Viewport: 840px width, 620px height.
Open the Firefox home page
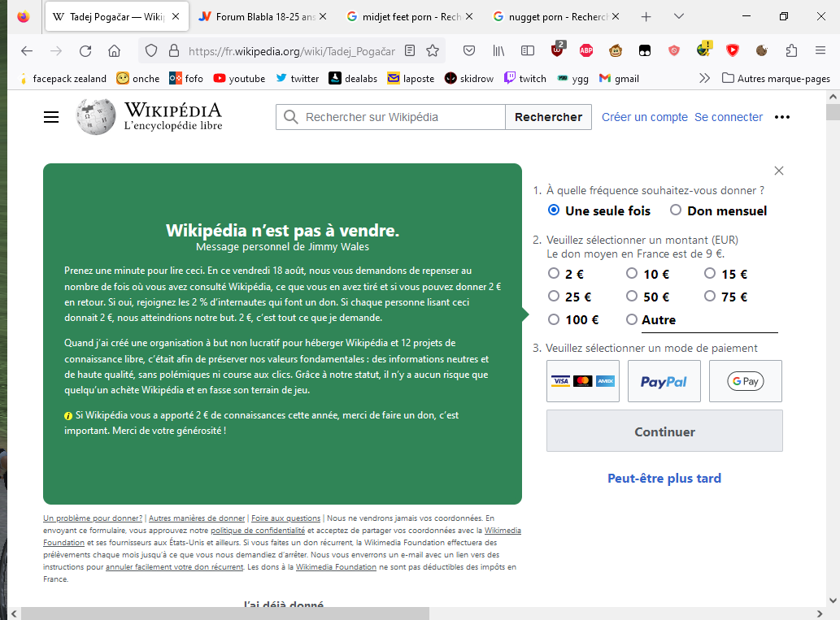click(x=114, y=51)
